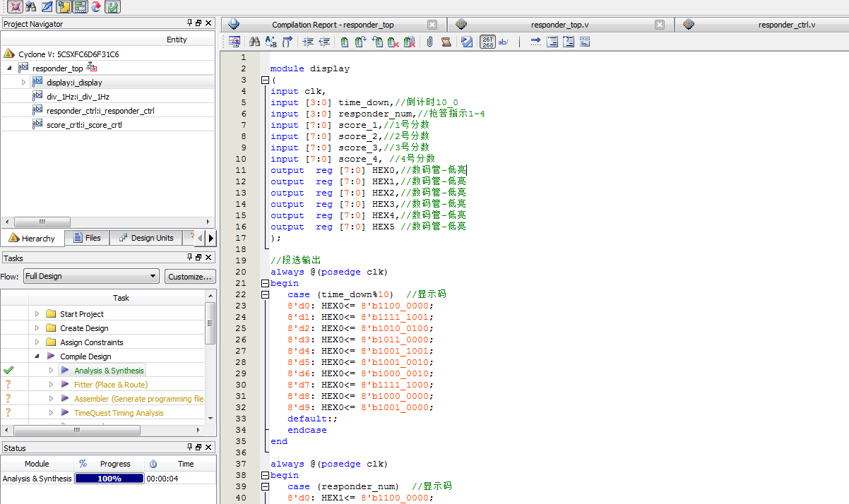Collapse the Compile Design task group
This screenshot has height=504, width=849.
37,356
